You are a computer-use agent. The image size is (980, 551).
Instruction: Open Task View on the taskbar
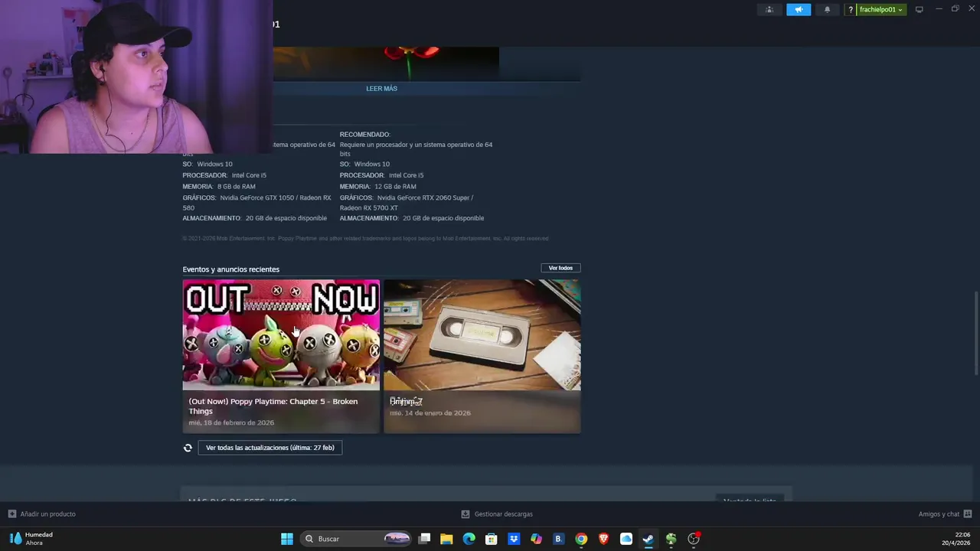(424, 539)
